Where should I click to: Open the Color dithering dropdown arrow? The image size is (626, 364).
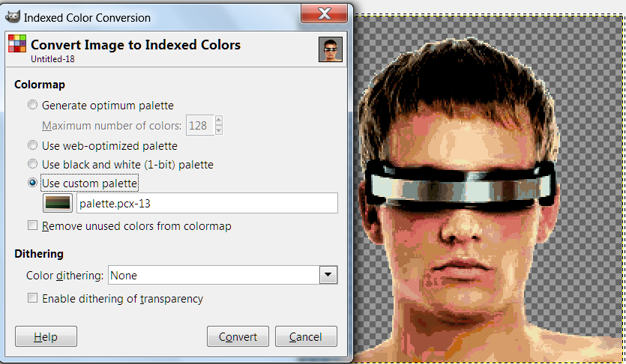tap(328, 276)
